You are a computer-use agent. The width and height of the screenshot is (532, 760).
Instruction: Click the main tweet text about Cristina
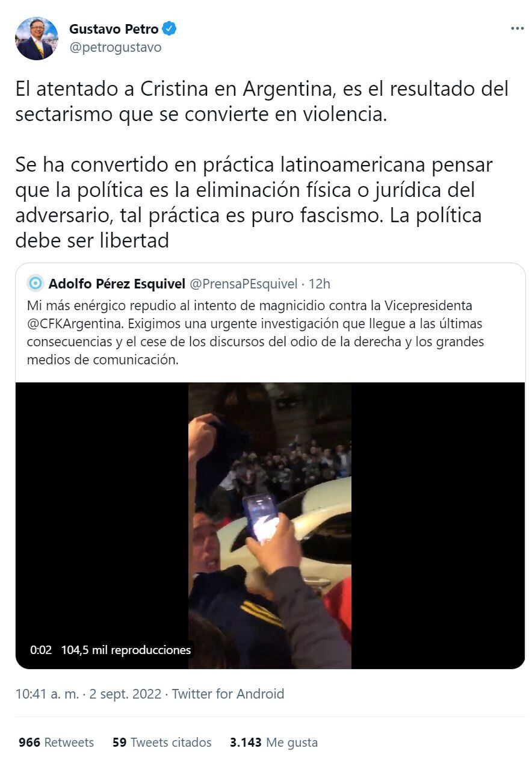click(262, 165)
